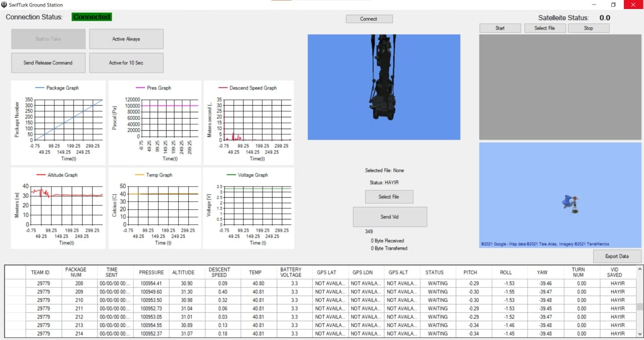Image resolution: width=644 pixels, height=340 pixels.
Task: Click the Satelleite Status value 0.0
Action: pos(605,18)
